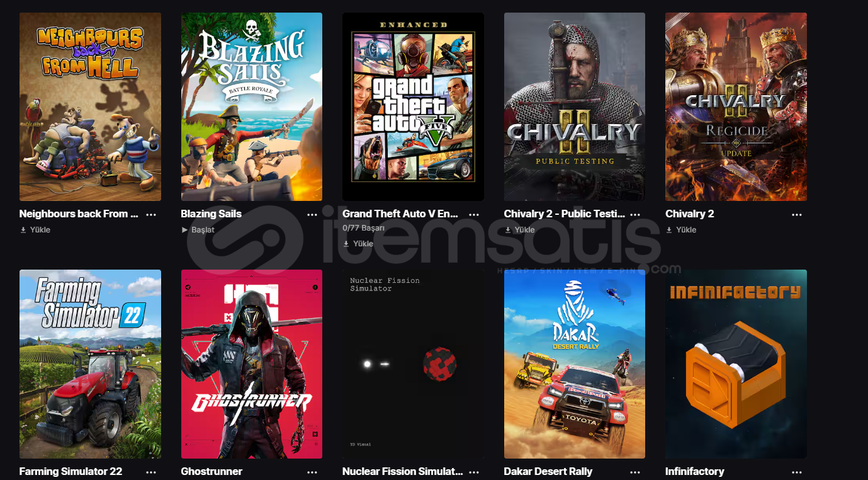Image resolution: width=868 pixels, height=480 pixels.
Task: Click Yükle under Neighbours back From Hell
Action: [x=35, y=230]
